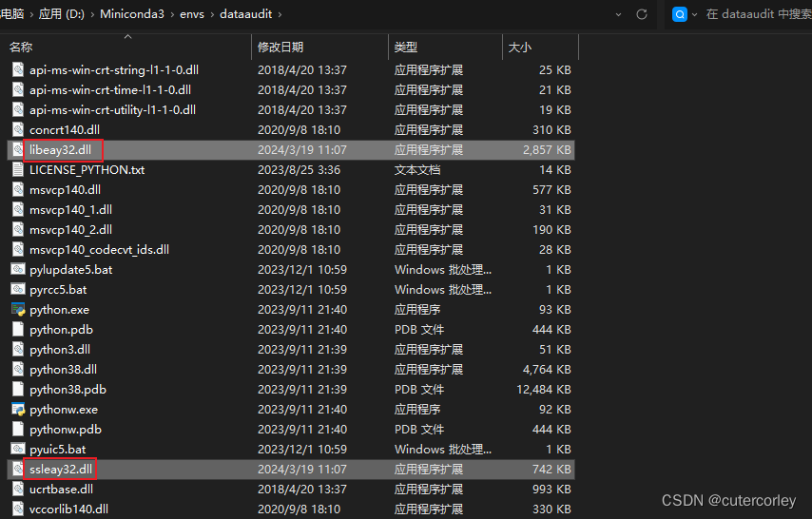Click the pythonw.exe file icon

18,409
